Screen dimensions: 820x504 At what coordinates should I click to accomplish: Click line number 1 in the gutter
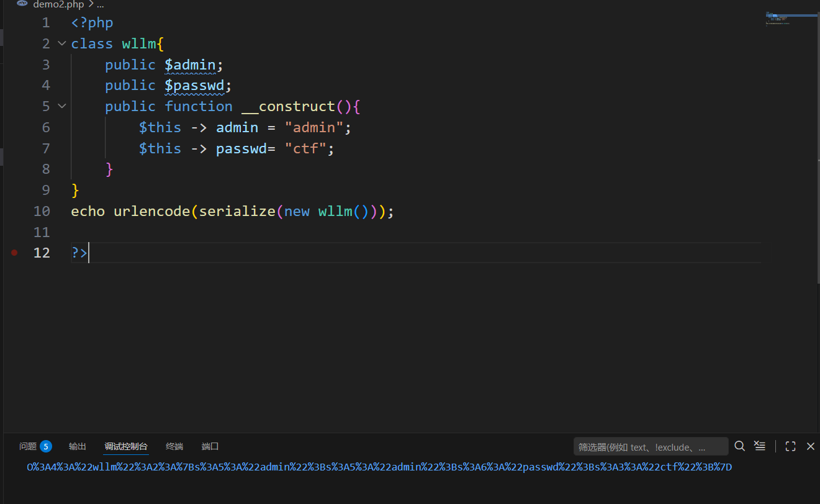coord(46,23)
